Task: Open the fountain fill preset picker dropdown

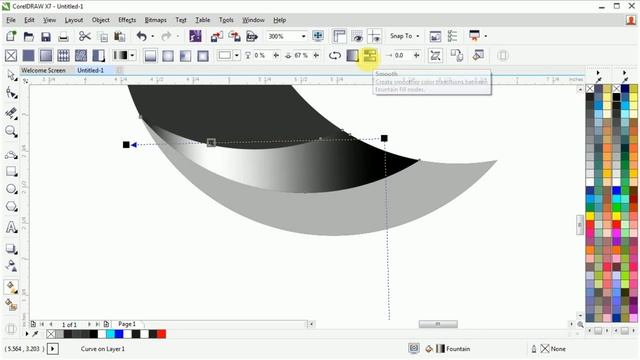Action: coord(132,55)
